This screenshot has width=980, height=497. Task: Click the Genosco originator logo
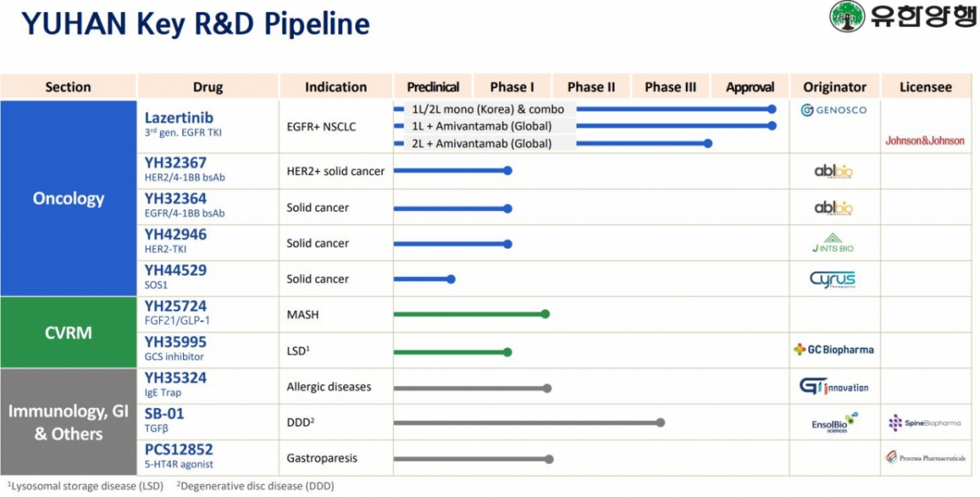pos(834,110)
